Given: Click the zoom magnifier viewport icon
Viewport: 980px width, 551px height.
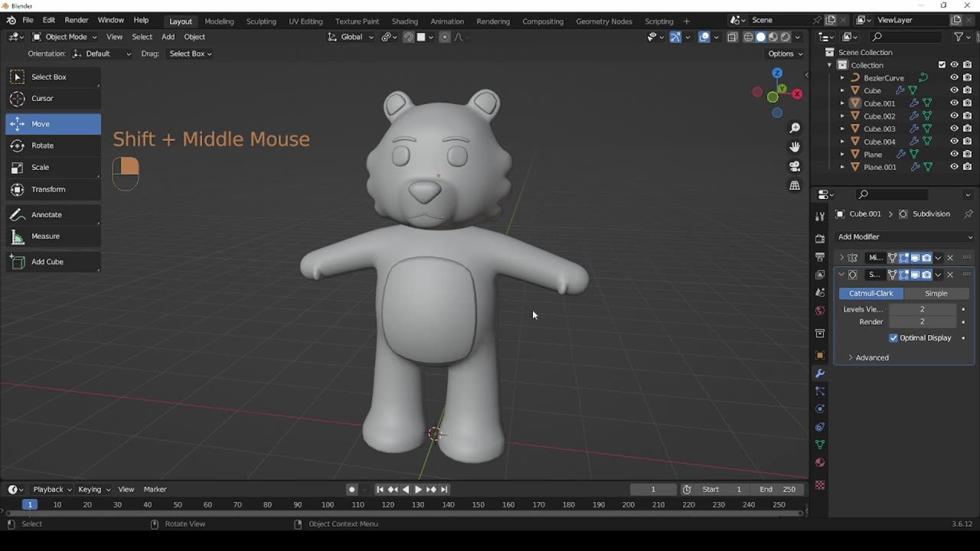Looking at the screenshot, I should 795,128.
